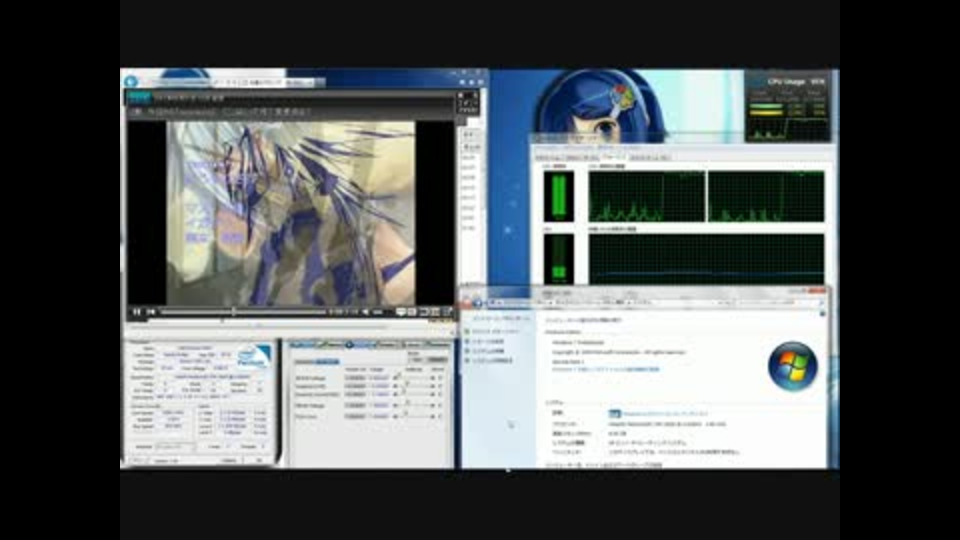
Task: Click the Windows Experience Index link
Action: pos(666,414)
